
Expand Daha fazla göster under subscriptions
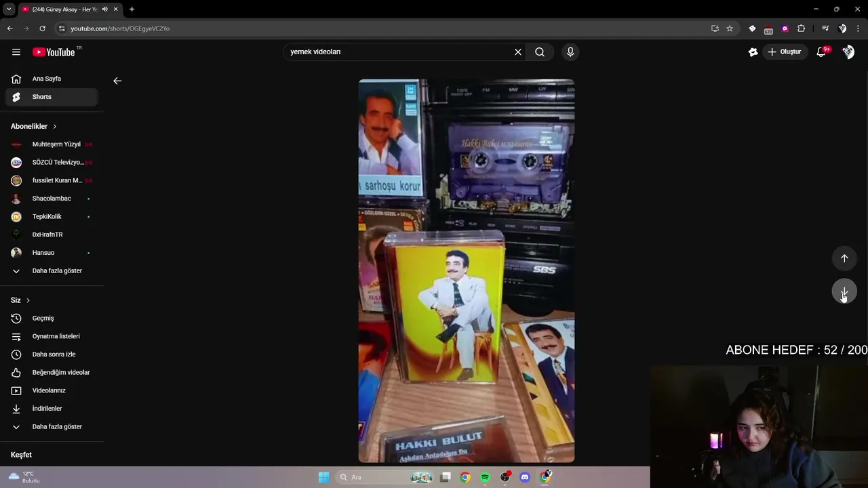click(x=52, y=271)
